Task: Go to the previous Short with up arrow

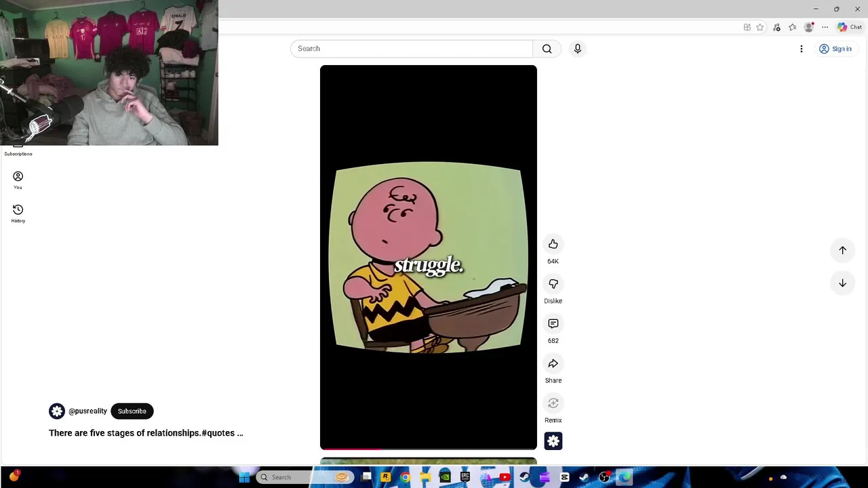Action: tap(842, 250)
